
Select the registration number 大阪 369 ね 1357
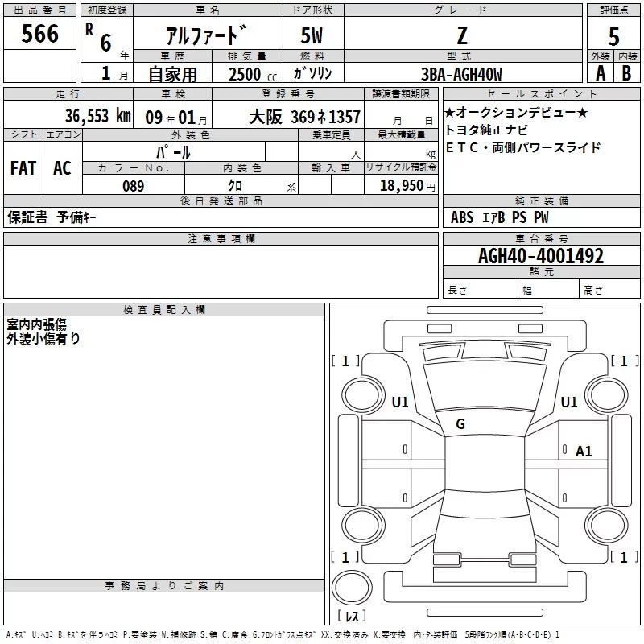coord(305,117)
